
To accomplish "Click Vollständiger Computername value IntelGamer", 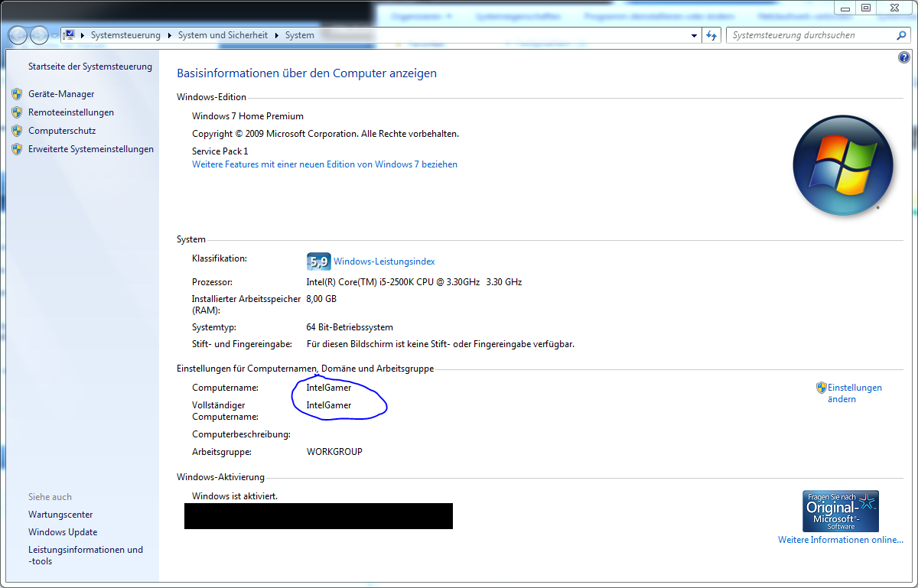I will coord(329,405).
